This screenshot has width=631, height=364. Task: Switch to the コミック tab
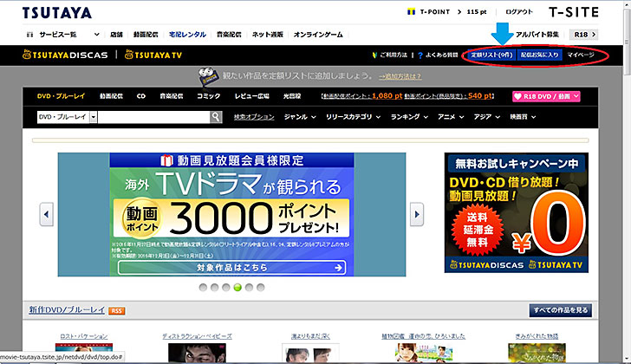coord(208,96)
